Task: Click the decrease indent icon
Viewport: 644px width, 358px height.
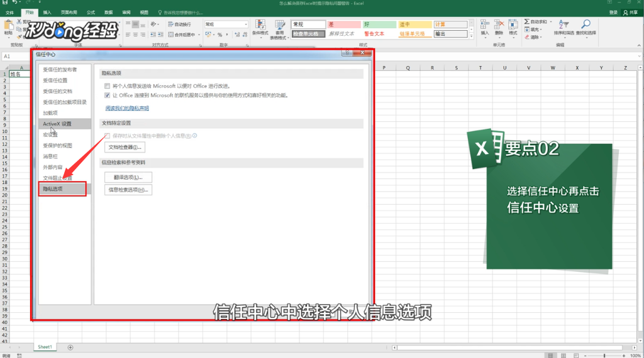Action: pos(153,35)
